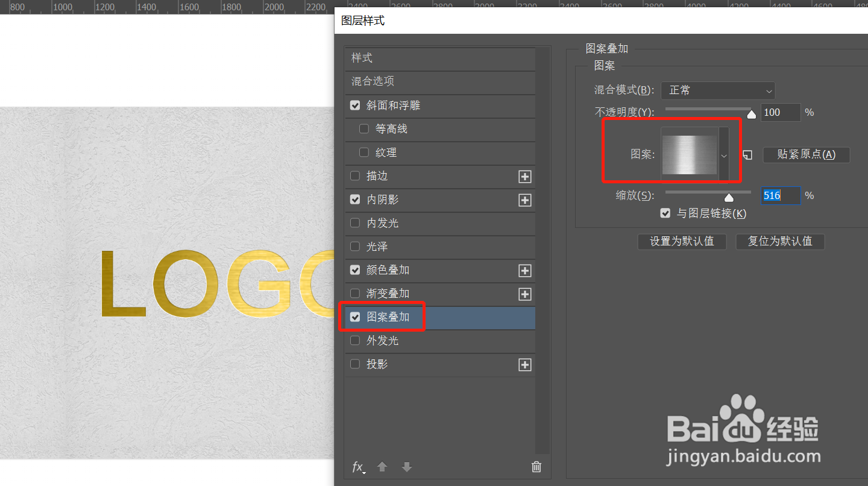Viewport: 868px width, 486px height.
Task: Select the 纹理 sub-effect row
Action: point(440,153)
